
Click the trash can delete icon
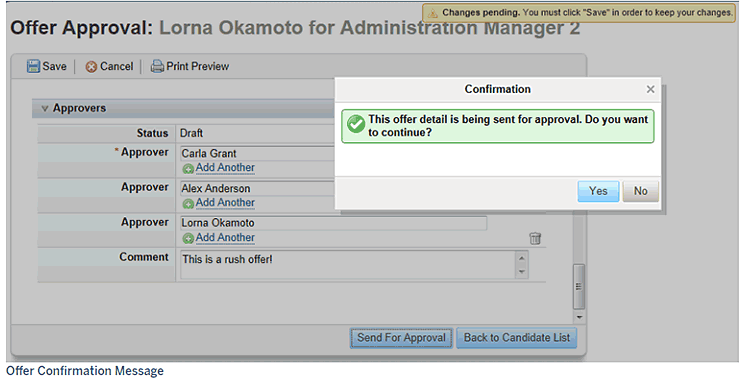(535, 238)
